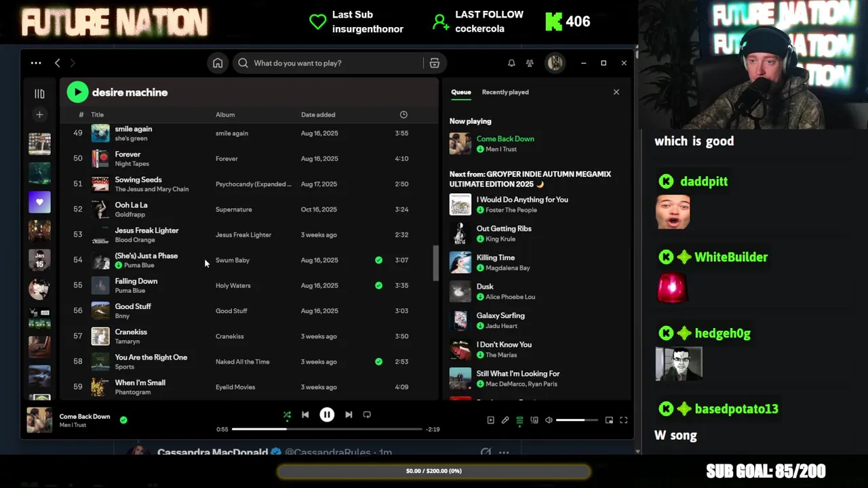This screenshot has height=488, width=868.
Task: Open the lyrics microphone icon
Action: 505,420
